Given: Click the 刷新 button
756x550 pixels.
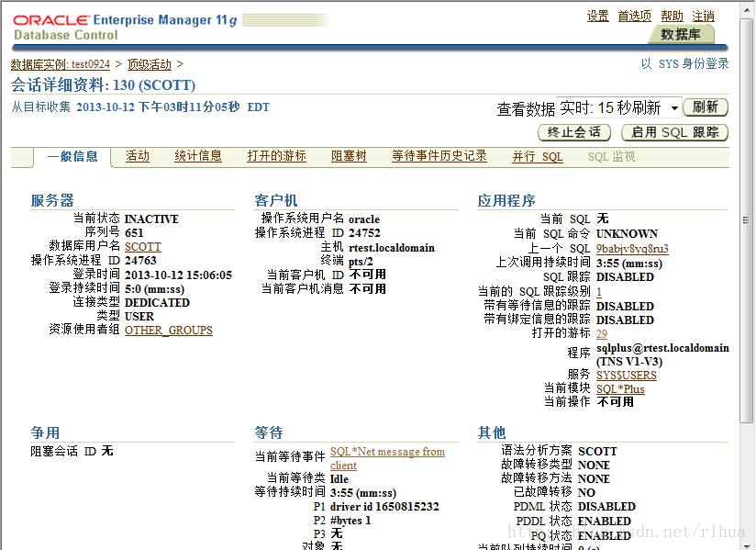Looking at the screenshot, I should (x=706, y=107).
